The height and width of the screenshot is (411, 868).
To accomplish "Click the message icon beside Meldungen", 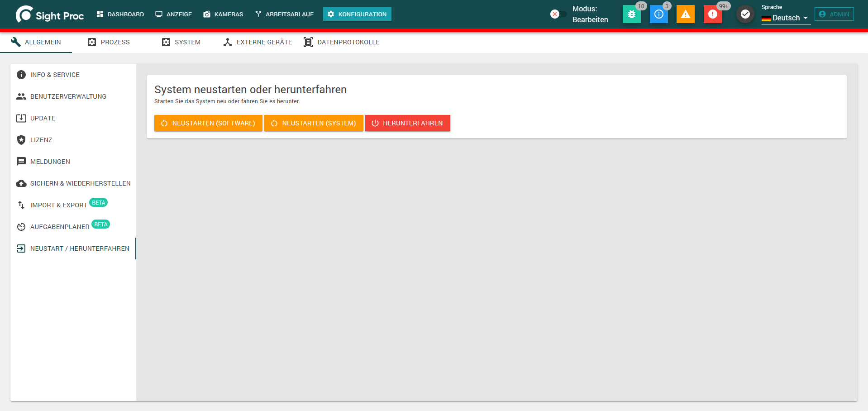I will [x=21, y=162].
